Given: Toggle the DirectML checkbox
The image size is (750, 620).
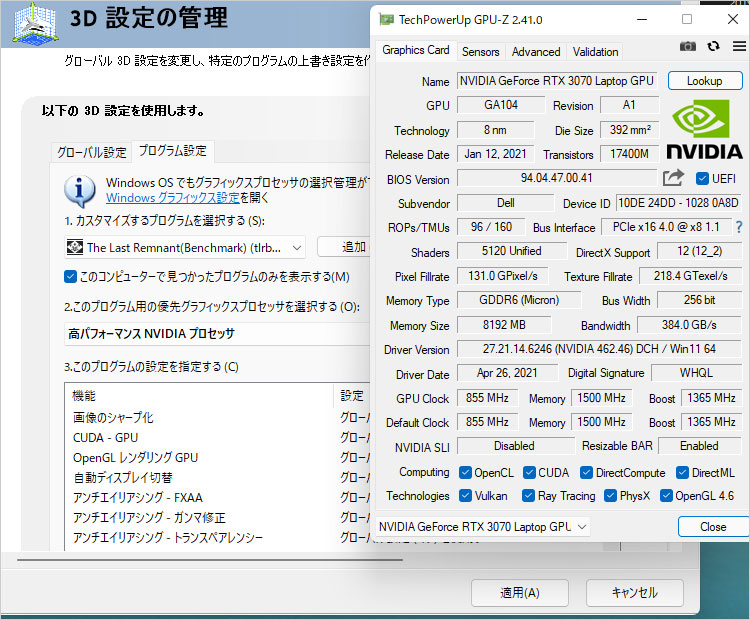Looking at the screenshot, I should point(682,473).
